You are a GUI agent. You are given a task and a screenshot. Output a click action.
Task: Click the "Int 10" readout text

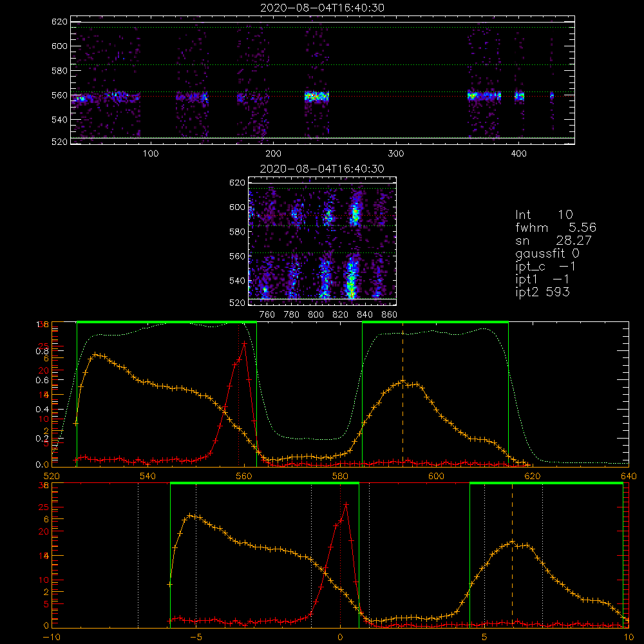pyautogui.click(x=544, y=215)
